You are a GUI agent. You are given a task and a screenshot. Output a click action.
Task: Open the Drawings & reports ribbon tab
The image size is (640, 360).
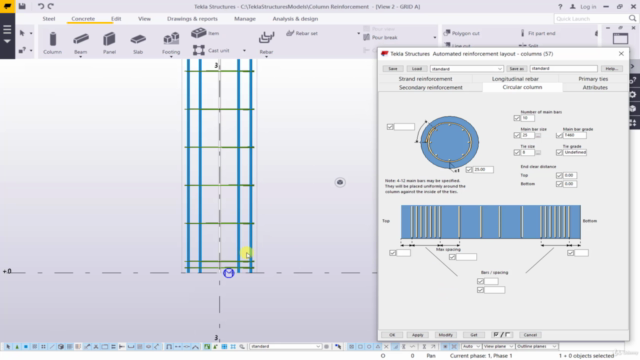pos(192,19)
